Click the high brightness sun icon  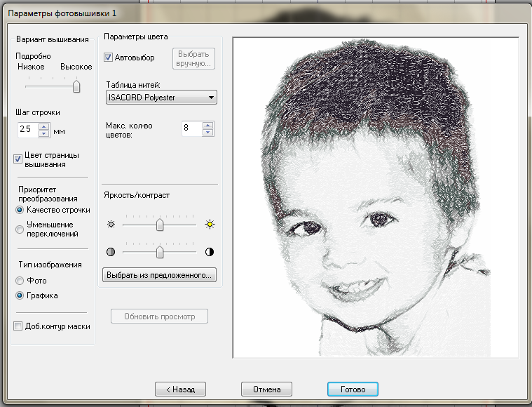click(209, 225)
